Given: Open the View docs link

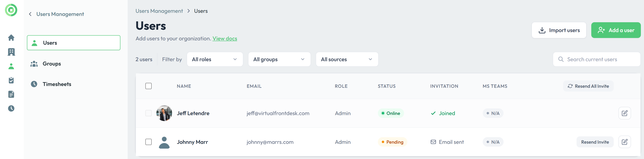Looking at the screenshot, I should (224, 39).
